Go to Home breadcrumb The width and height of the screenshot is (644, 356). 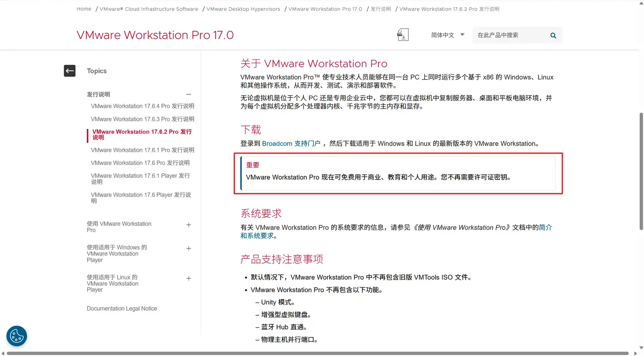pos(84,9)
